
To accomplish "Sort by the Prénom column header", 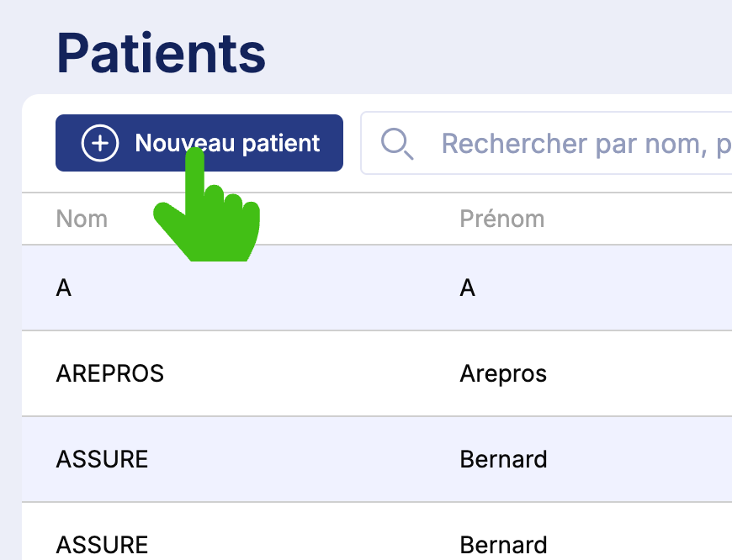I will coord(501,219).
